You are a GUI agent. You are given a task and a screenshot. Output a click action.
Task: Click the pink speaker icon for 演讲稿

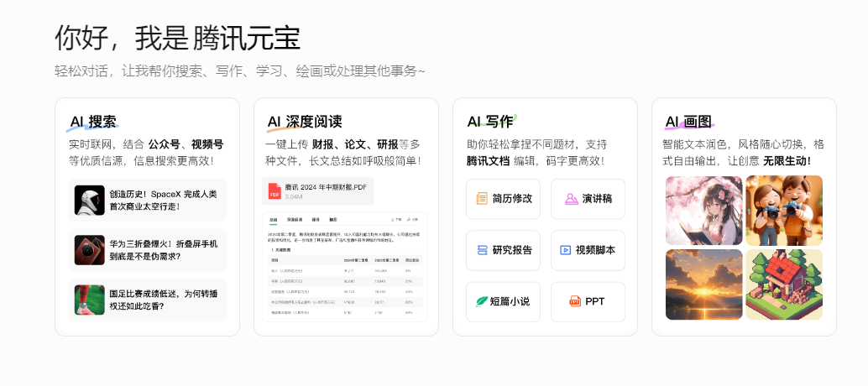point(570,199)
